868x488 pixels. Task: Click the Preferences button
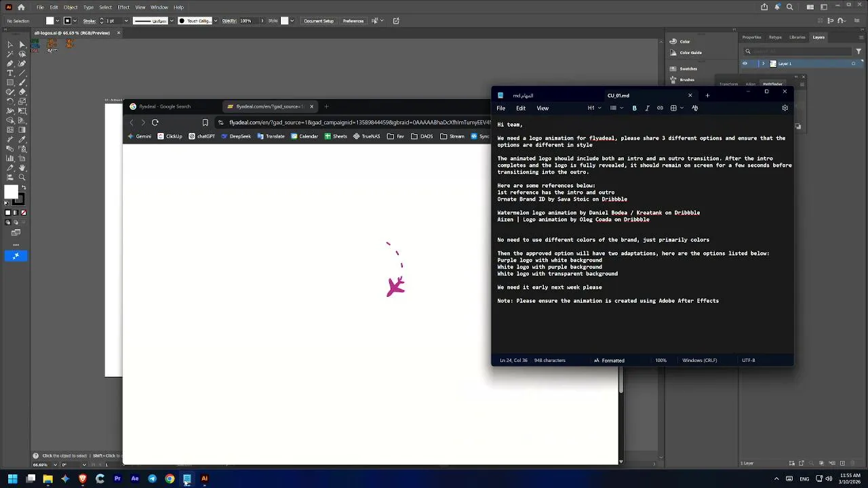[x=353, y=21]
